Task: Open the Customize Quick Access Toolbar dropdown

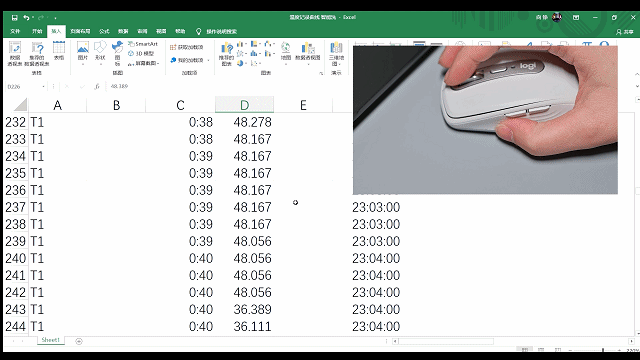Action: [x=55, y=18]
